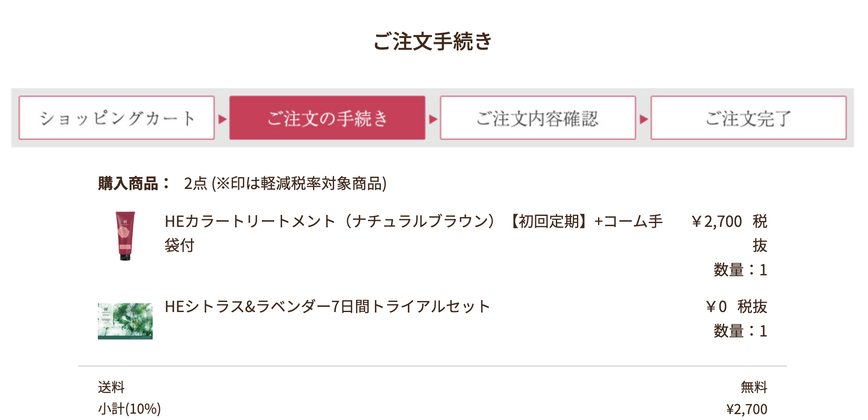Click the 購入商品 label
The image size is (868, 420).
pos(132,183)
